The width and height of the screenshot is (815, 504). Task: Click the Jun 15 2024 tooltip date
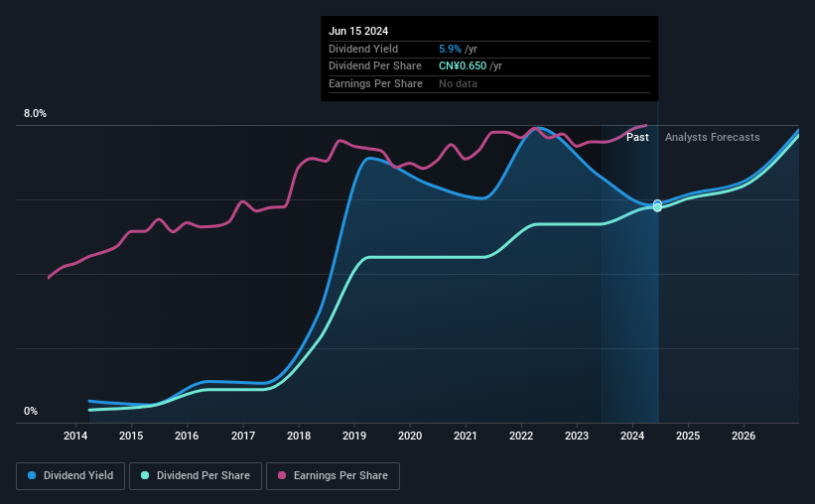point(358,31)
